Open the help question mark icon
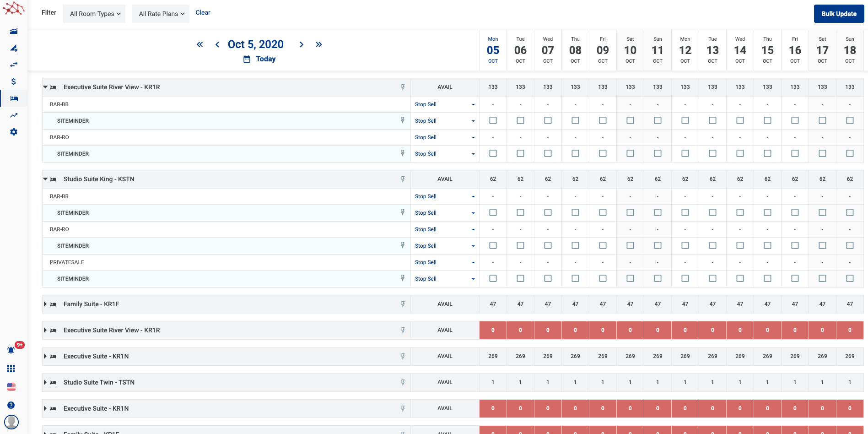This screenshot has height=434, width=868. [11, 405]
